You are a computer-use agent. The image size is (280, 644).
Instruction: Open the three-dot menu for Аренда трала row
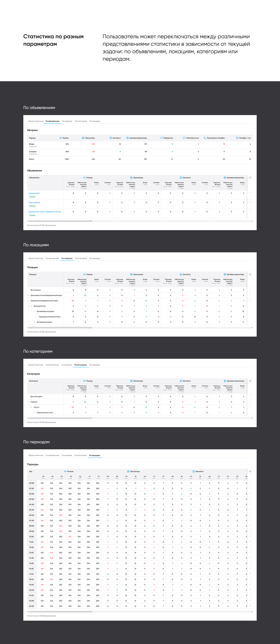click(x=250, y=193)
